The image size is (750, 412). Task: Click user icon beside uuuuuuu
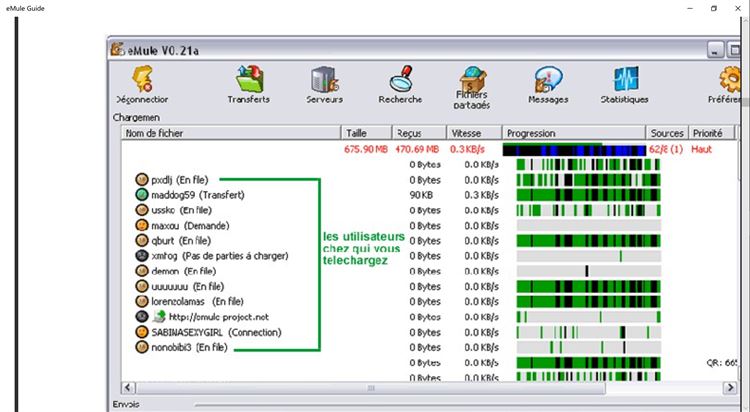point(142,286)
